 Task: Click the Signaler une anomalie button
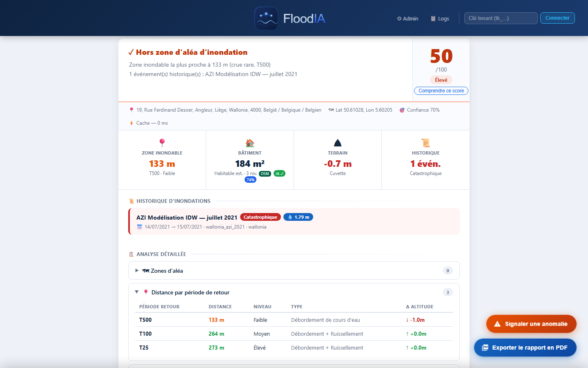pyautogui.click(x=531, y=324)
